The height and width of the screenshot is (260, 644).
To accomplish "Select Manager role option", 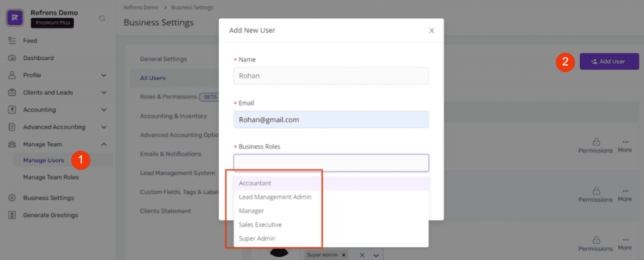I will (x=331, y=211).
